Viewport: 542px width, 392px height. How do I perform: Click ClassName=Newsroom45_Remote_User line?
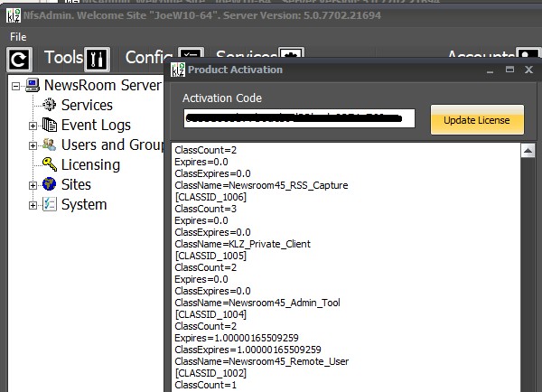click(261, 362)
